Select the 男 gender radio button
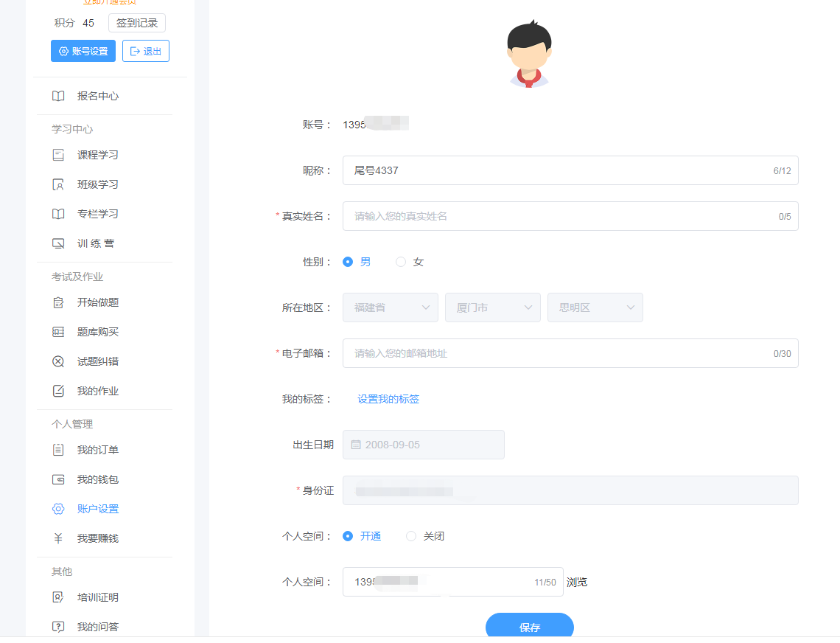840x643 pixels. tap(349, 262)
